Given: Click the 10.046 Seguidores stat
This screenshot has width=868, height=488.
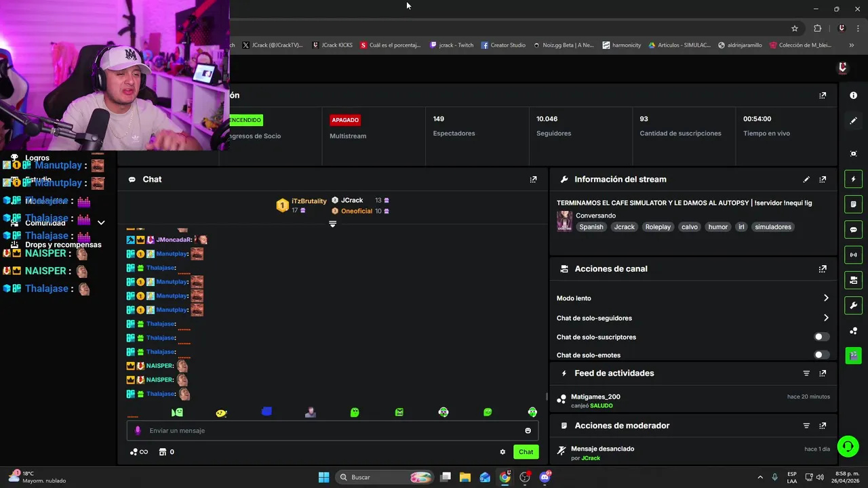Looking at the screenshot, I should click(x=553, y=126).
